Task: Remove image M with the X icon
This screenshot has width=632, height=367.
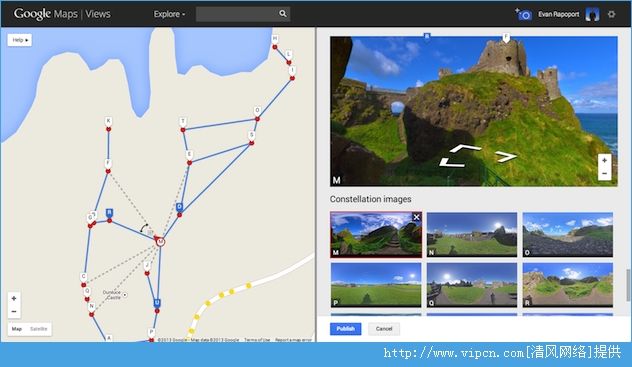Action: pos(416,218)
